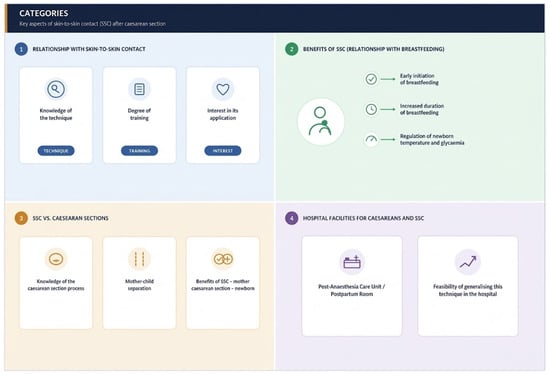The width and height of the screenshot is (550, 375).
Task: Click the icon above Knowledge of the caesarean section process
Action: pyautogui.click(x=56, y=259)
